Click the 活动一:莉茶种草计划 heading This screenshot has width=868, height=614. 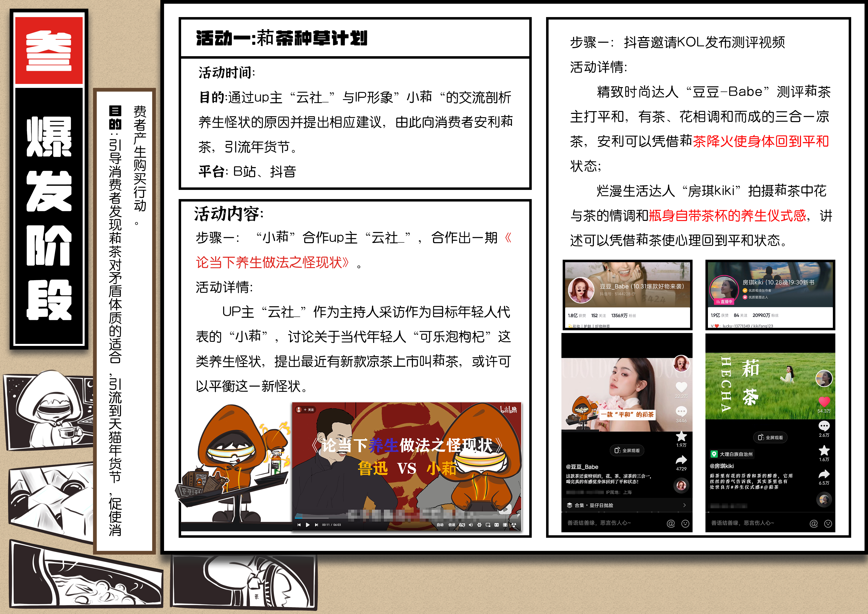(282, 38)
